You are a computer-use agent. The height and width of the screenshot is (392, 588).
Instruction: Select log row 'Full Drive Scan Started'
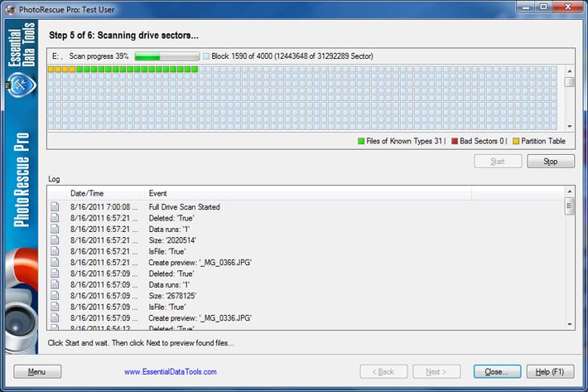(x=306, y=206)
